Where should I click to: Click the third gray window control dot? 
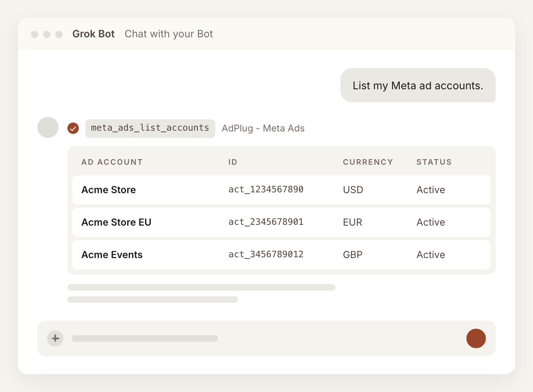59,34
